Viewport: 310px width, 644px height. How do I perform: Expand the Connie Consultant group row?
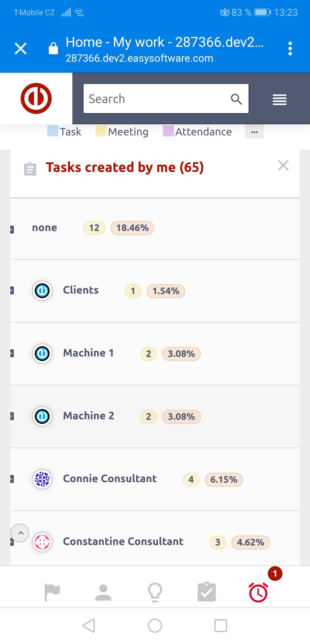pyautogui.click(x=12, y=479)
